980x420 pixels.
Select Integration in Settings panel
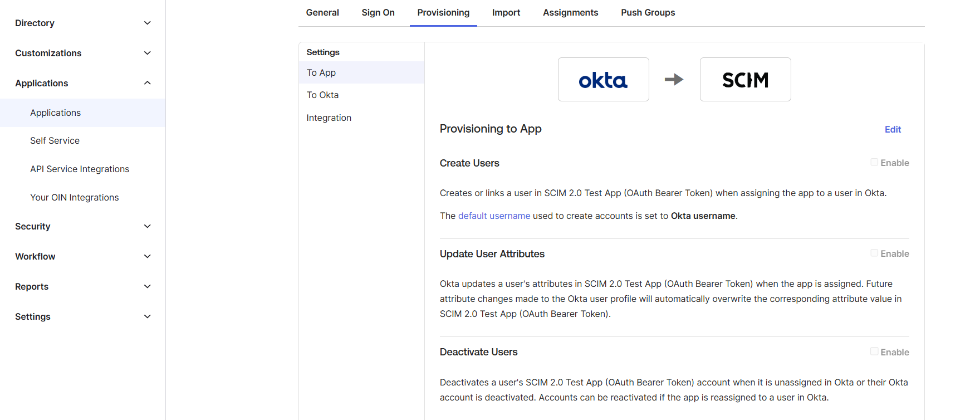click(x=329, y=118)
